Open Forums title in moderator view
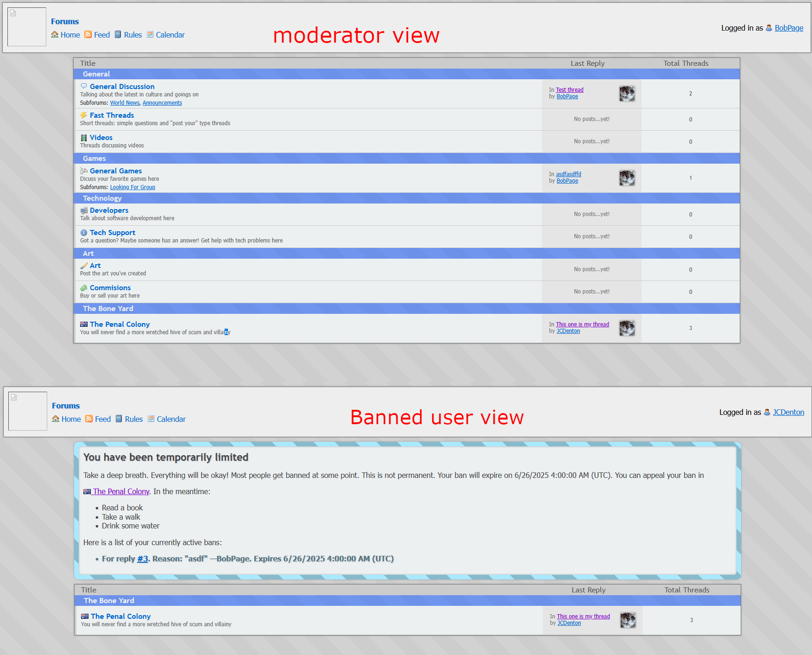This screenshot has height=655, width=812. (x=65, y=21)
